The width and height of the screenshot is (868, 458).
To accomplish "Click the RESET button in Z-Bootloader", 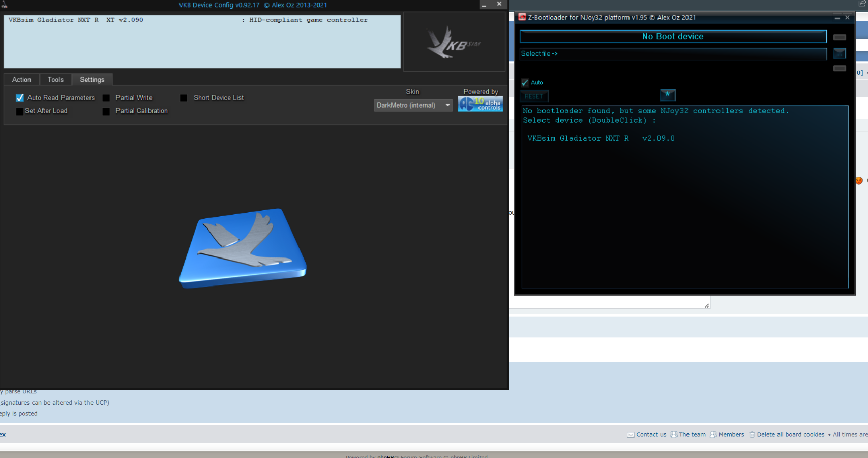I will 534,96.
